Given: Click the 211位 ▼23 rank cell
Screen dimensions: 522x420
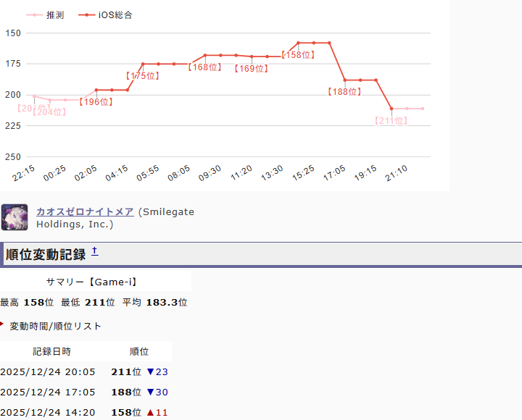Looking at the screenshot, I should [x=139, y=371].
